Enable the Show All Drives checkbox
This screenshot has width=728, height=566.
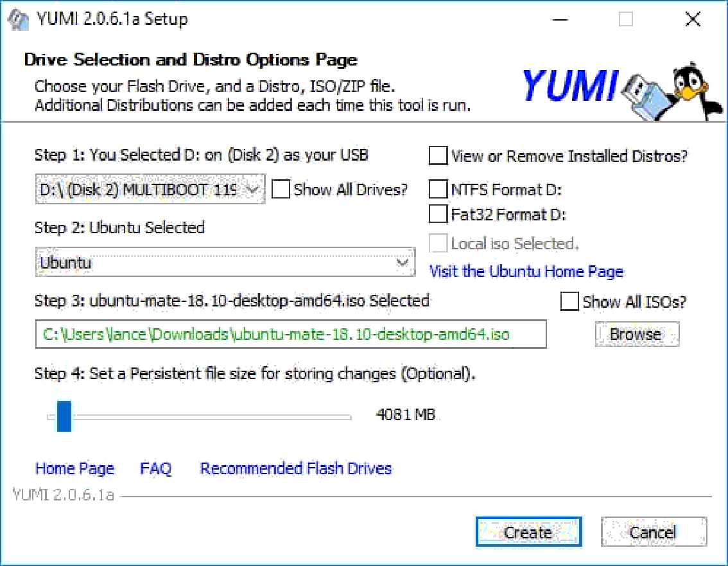[x=281, y=190]
